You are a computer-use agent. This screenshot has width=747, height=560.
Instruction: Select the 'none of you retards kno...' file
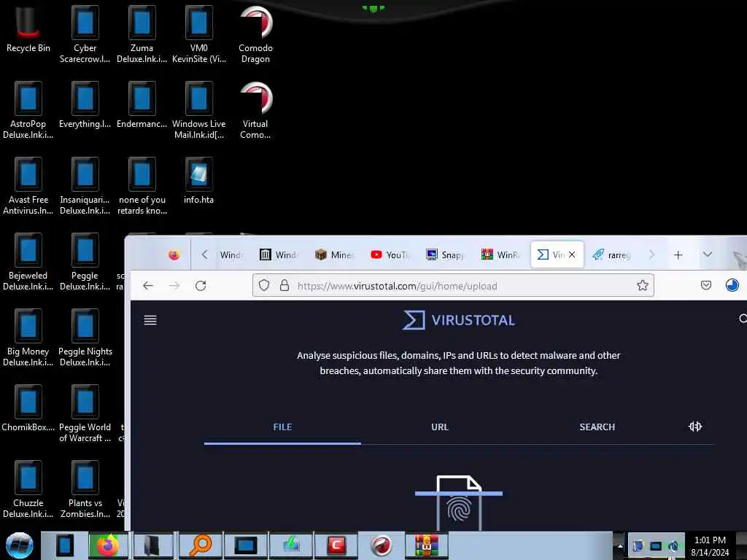(142, 186)
